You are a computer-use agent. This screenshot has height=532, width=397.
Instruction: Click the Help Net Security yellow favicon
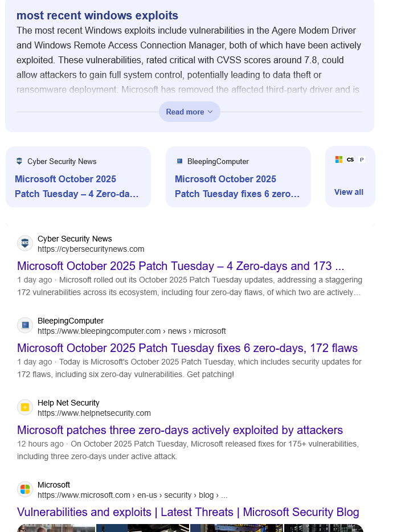tap(25, 408)
